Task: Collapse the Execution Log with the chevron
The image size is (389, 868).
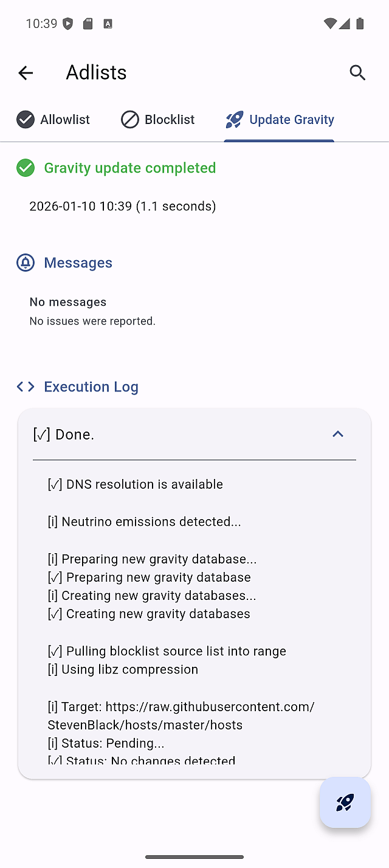Action: point(338,434)
